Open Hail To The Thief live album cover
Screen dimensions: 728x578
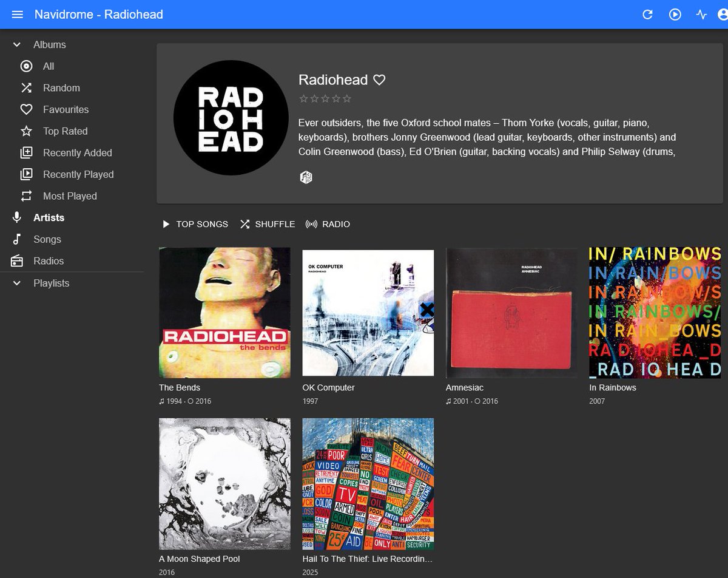(x=368, y=484)
